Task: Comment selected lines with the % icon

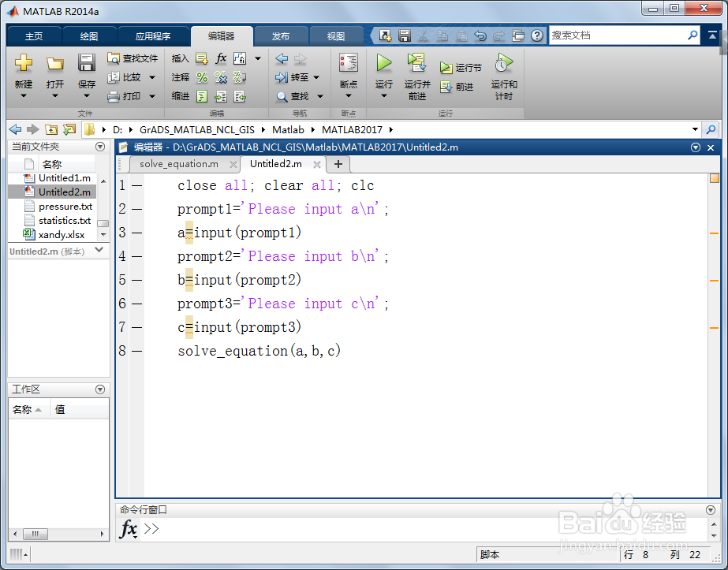Action: pos(201,77)
